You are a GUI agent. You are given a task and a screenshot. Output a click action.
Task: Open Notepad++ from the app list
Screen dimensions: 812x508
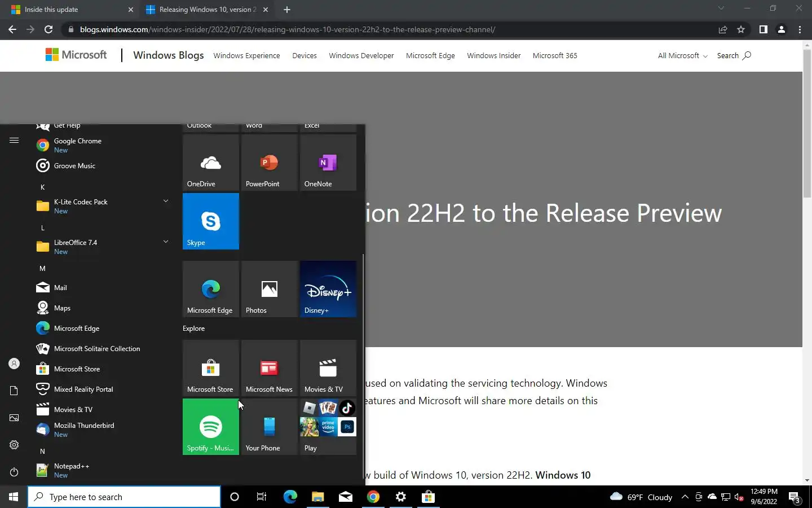click(x=103, y=470)
